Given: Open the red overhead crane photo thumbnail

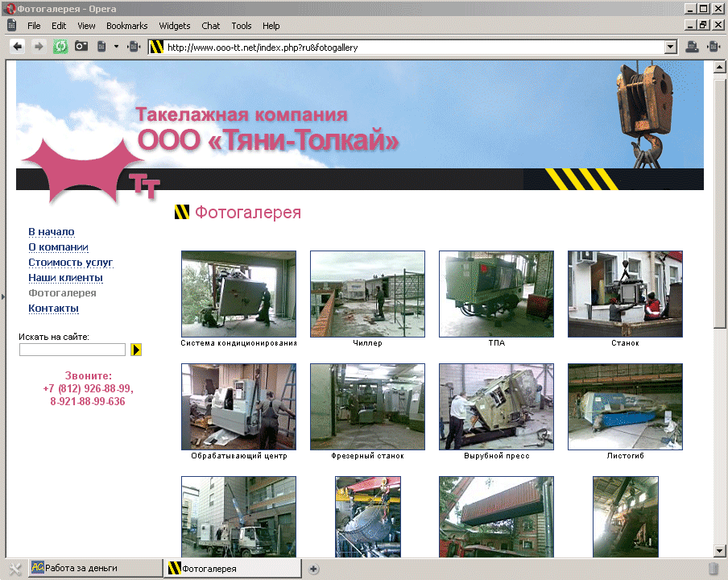Looking at the screenshot, I should pos(368,517).
